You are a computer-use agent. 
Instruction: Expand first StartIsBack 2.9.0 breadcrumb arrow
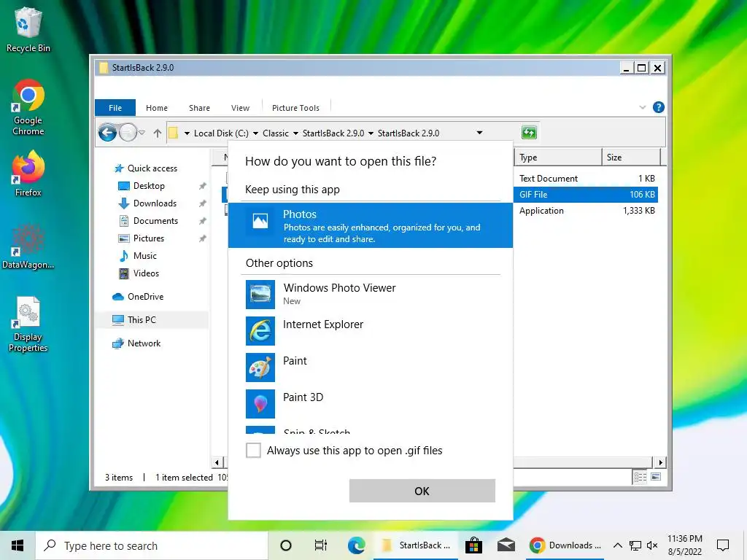(x=371, y=133)
